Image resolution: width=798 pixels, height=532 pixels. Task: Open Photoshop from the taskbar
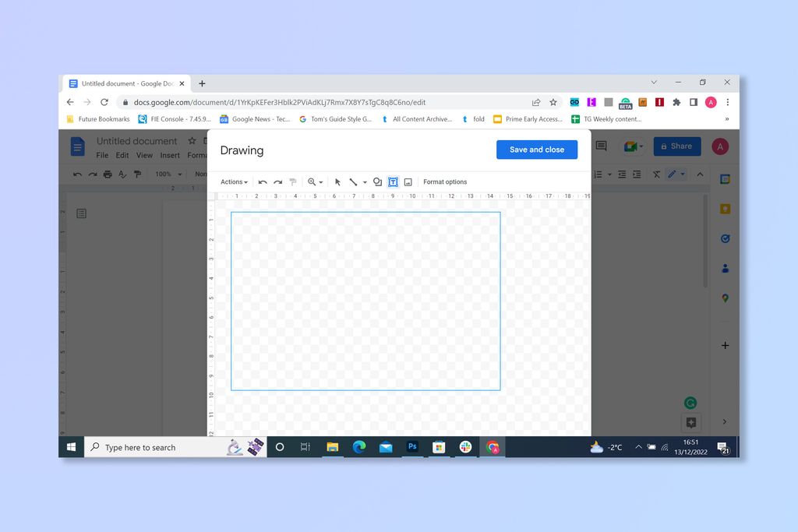(x=411, y=447)
